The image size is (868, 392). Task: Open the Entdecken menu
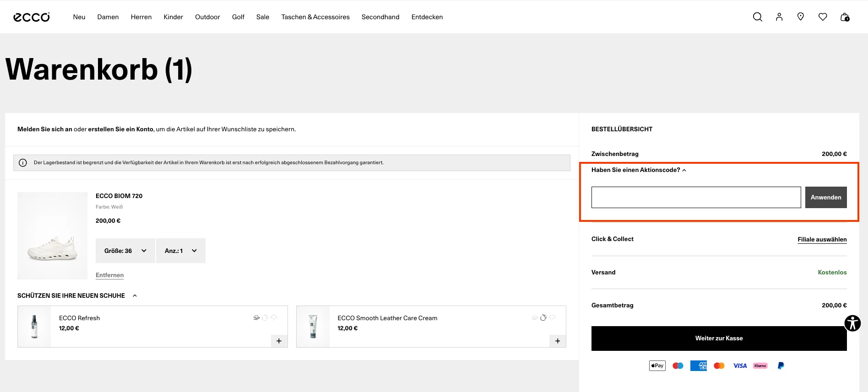[x=427, y=17]
